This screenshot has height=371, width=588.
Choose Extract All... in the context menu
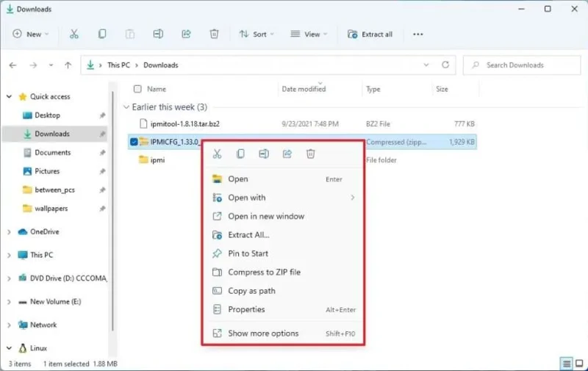coord(283,235)
